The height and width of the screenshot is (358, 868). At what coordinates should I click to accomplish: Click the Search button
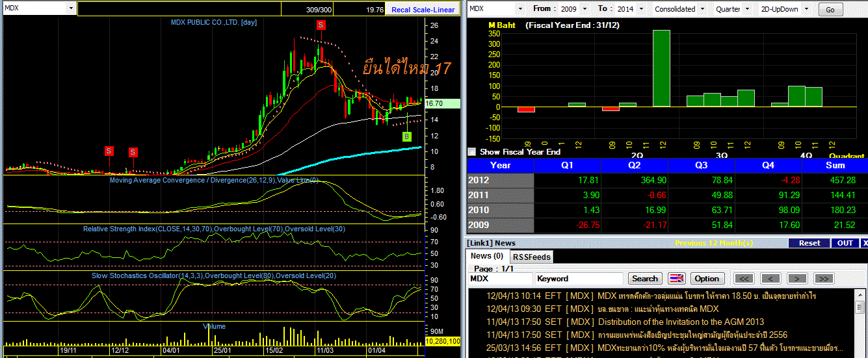point(645,278)
